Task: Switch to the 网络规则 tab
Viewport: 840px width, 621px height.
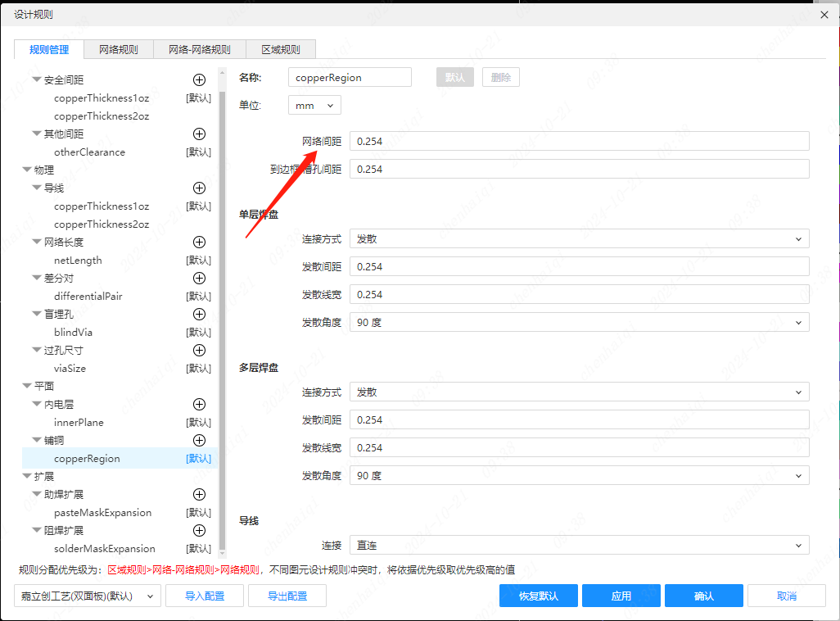Action: 119,50
